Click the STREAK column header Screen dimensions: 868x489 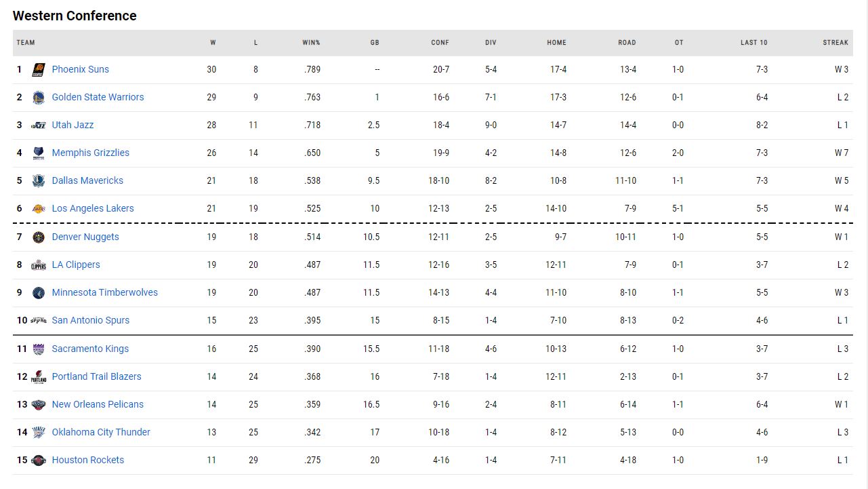click(x=835, y=43)
